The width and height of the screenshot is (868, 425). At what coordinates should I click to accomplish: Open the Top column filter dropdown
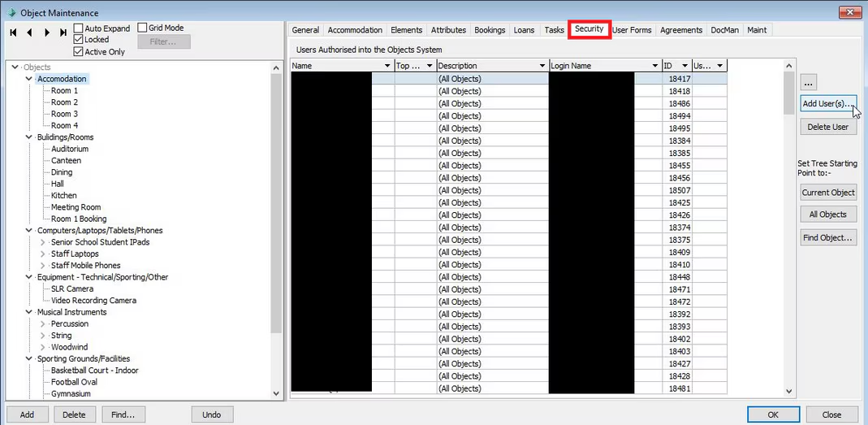coord(430,66)
